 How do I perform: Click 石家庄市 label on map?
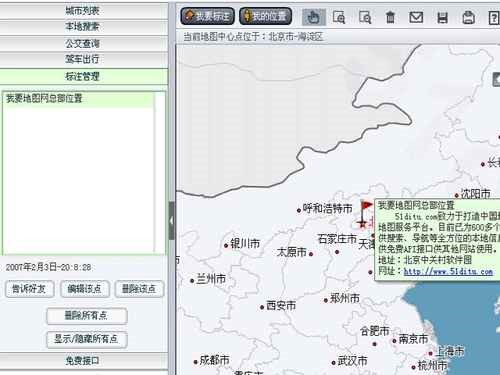337,239
